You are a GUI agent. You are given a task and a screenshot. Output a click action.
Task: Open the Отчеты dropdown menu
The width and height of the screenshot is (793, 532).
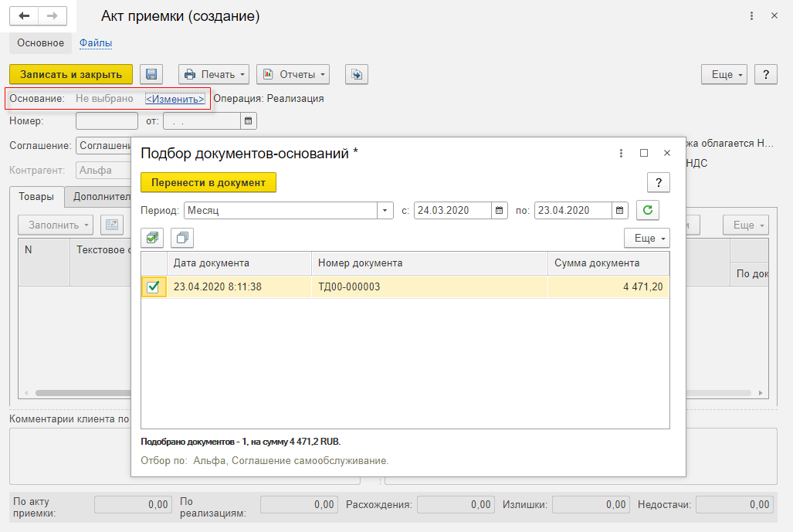point(293,74)
